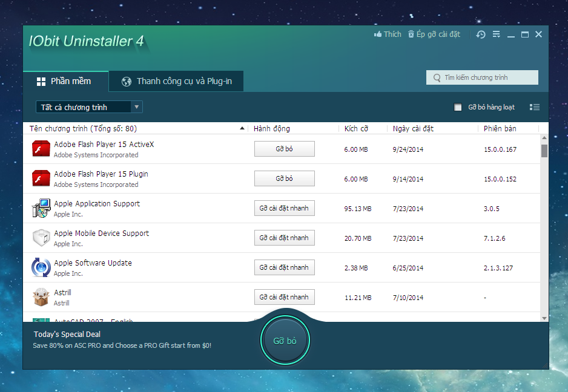Close the IObit Uninstaller window
The width and height of the screenshot is (568, 392).
tap(539, 34)
